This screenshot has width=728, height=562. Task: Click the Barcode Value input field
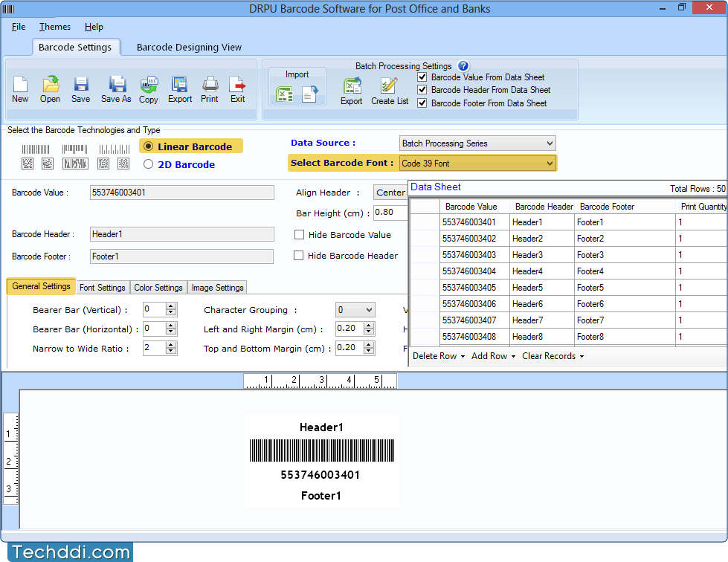point(182,193)
